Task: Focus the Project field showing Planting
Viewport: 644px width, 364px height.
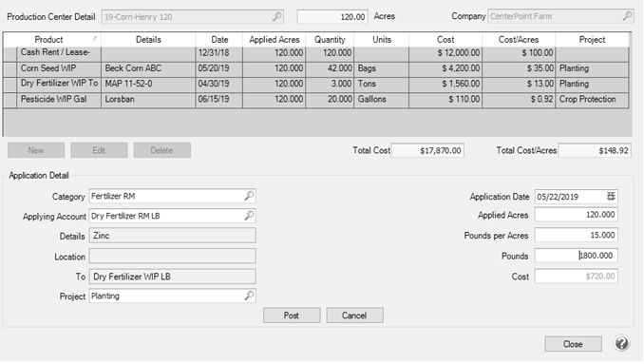Action: [173, 296]
